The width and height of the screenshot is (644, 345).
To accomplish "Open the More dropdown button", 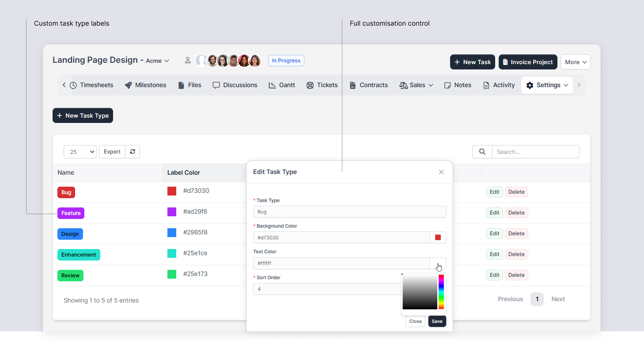I will coord(576,62).
